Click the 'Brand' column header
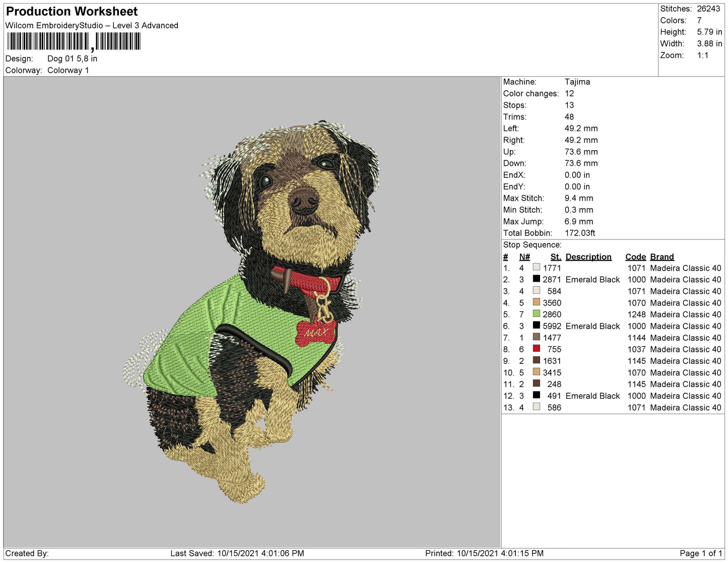This screenshot has height=563, width=728. coord(662,257)
